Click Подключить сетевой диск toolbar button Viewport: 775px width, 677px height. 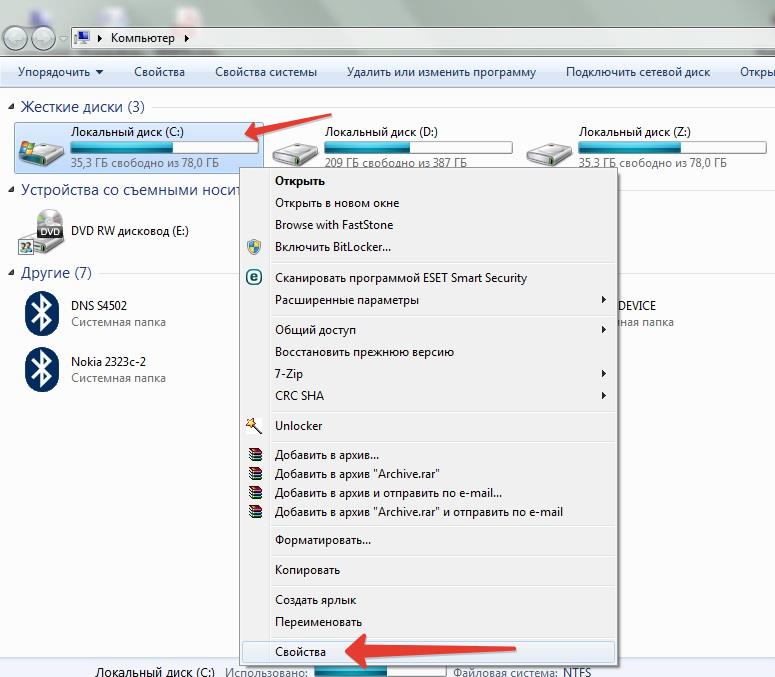coord(637,72)
